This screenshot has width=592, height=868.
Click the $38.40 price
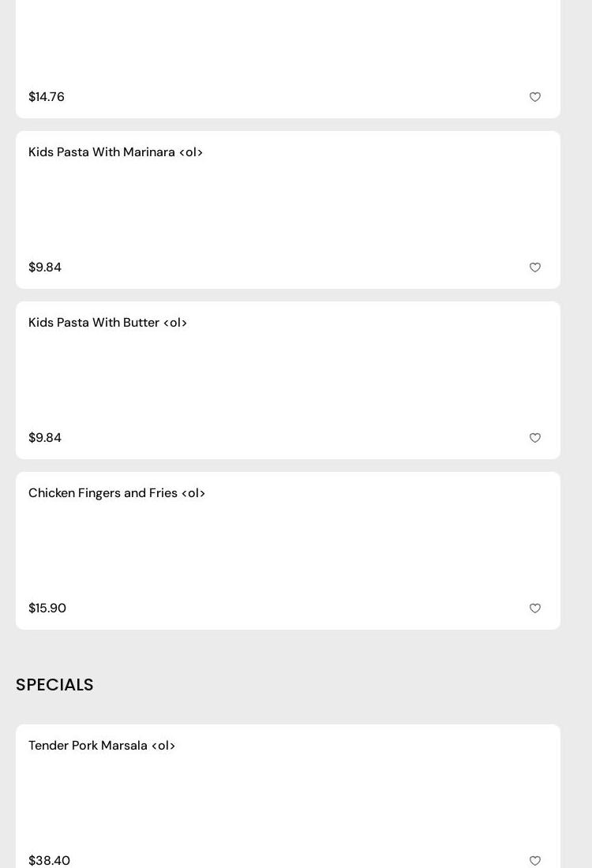tap(49, 861)
